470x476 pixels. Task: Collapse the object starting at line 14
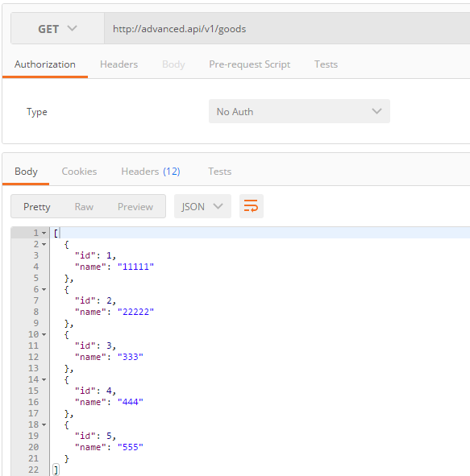(44, 379)
